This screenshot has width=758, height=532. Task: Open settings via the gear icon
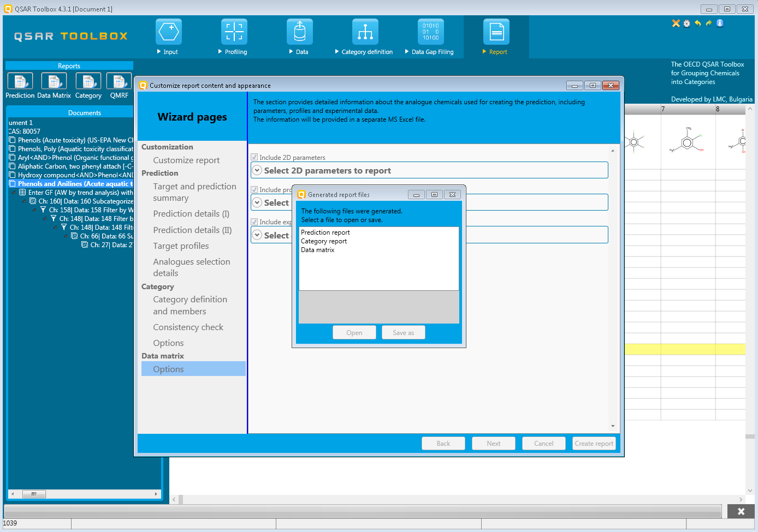687,23
